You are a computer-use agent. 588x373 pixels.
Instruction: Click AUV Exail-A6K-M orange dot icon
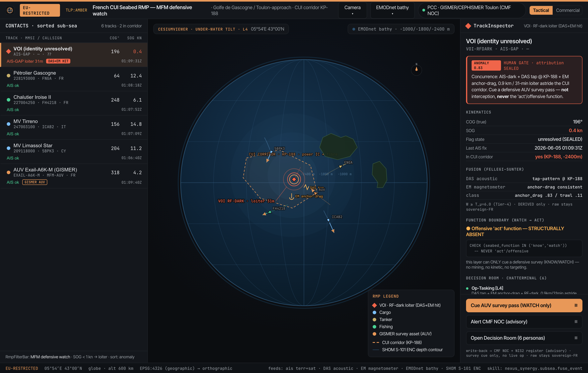9,172
